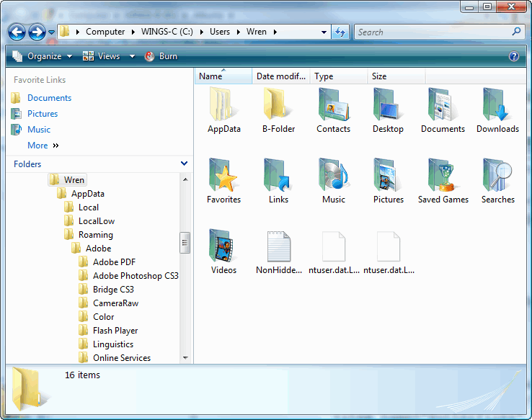The image size is (532, 420).
Task: Sort by the Name column header
Action: [223, 76]
